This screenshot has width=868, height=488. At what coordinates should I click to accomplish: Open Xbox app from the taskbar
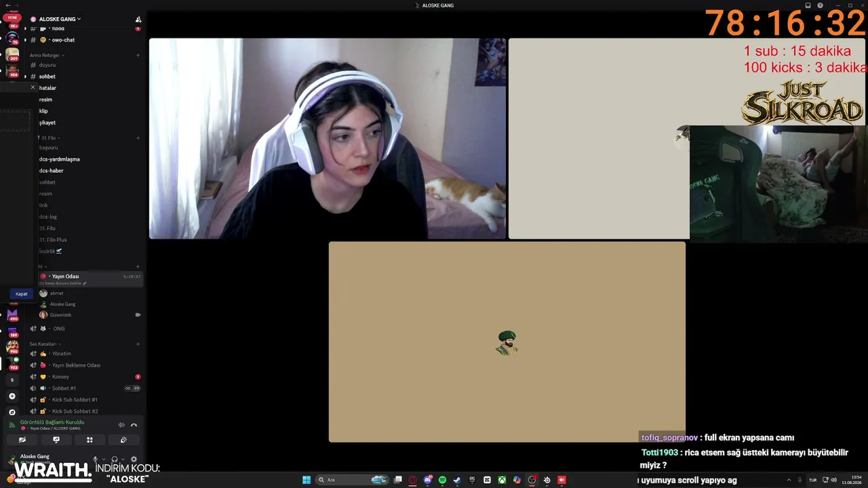502,480
